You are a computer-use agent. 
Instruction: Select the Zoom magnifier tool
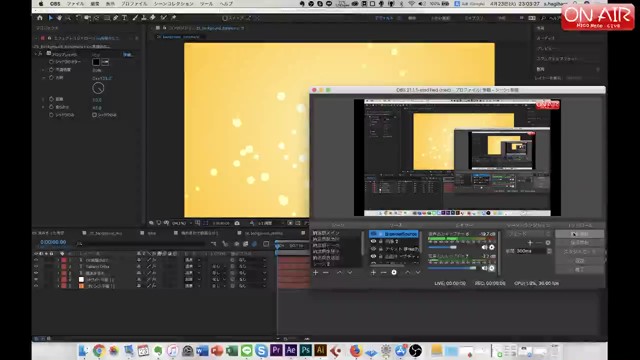tap(68, 18)
